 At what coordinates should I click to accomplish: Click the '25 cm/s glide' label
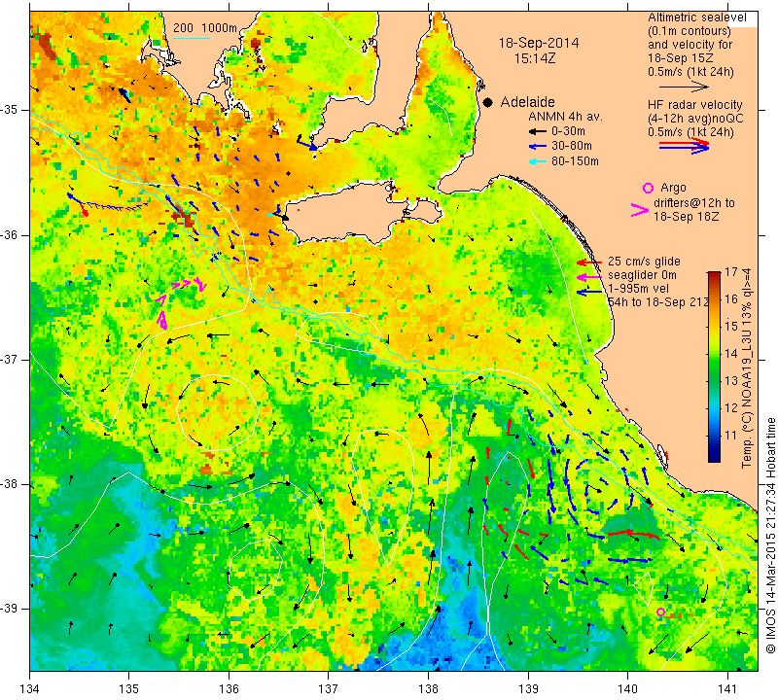coord(644,262)
